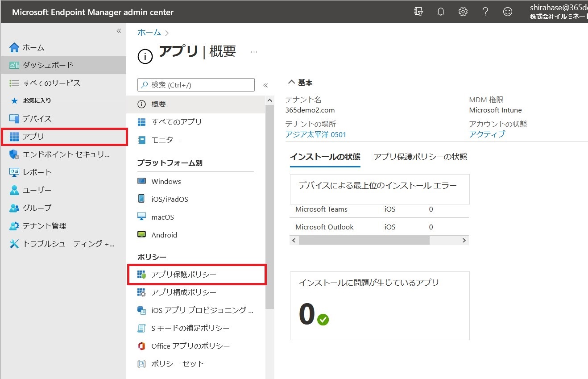Click the horizontal scrollbar left arrow
The image size is (588, 379).
(x=294, y=241)
